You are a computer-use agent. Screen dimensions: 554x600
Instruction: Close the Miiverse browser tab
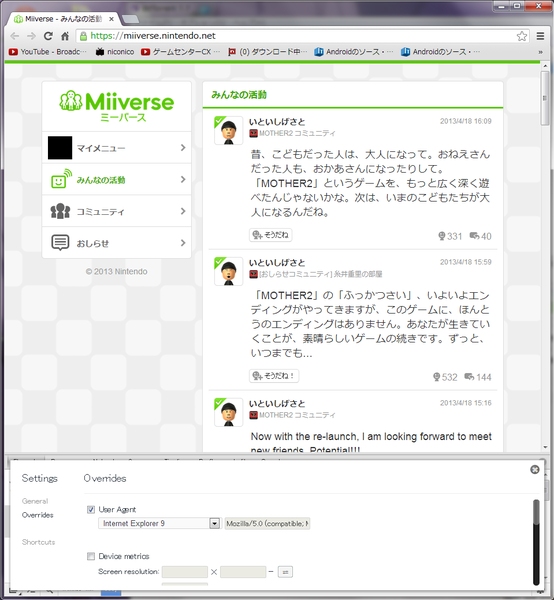[111, 19]
